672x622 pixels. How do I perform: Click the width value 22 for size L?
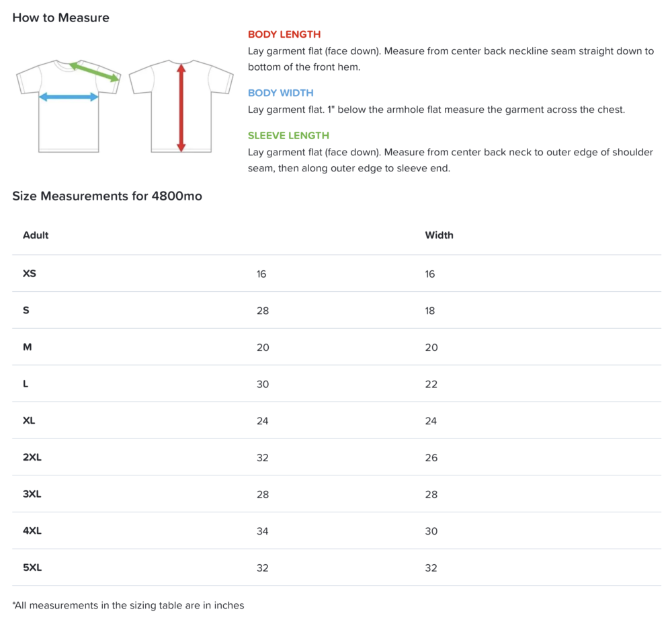431,385
